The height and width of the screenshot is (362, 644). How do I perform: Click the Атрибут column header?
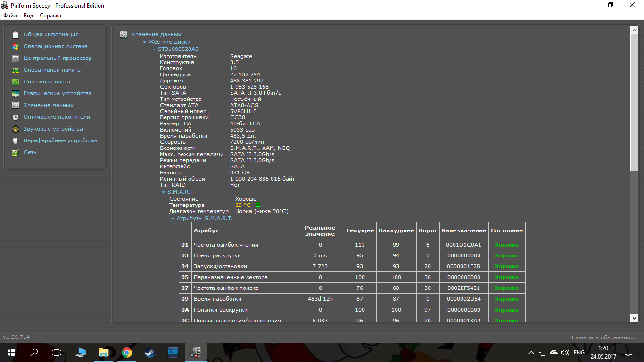(245, 230)
